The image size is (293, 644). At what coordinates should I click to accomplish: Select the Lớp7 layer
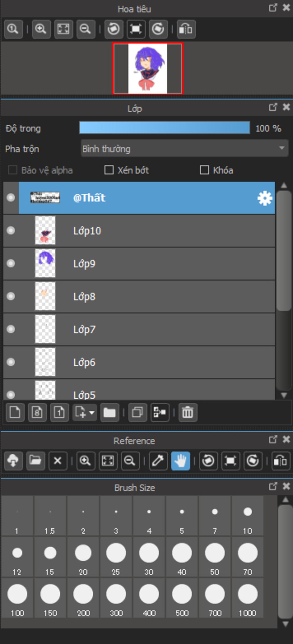(143, 329)
